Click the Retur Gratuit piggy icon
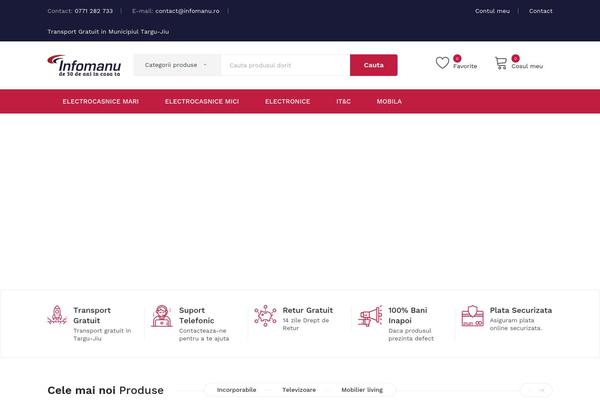This screenshot has height=400, width=600. (265, 315)
